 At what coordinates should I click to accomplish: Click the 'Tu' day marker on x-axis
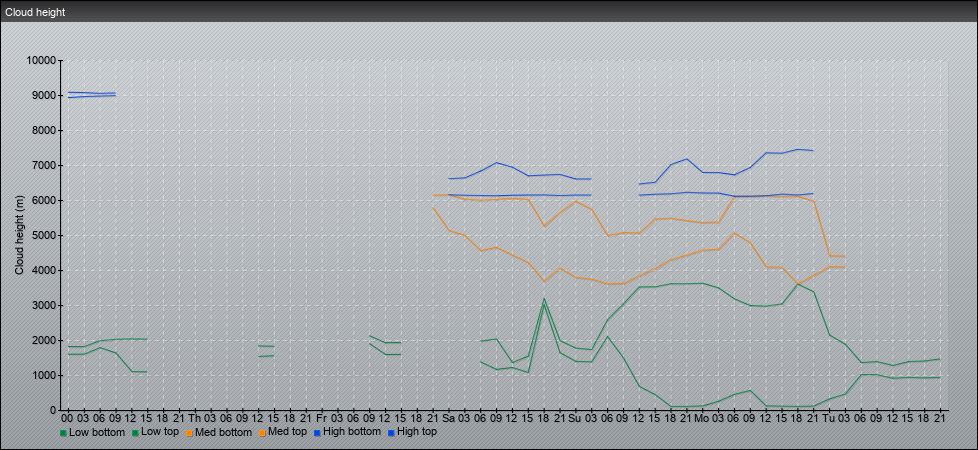point(829,418)
